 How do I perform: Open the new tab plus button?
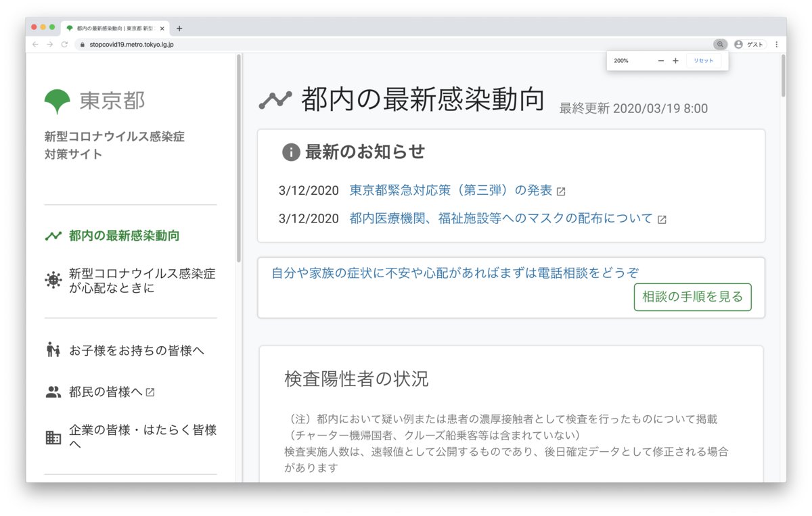pos(179,28)
